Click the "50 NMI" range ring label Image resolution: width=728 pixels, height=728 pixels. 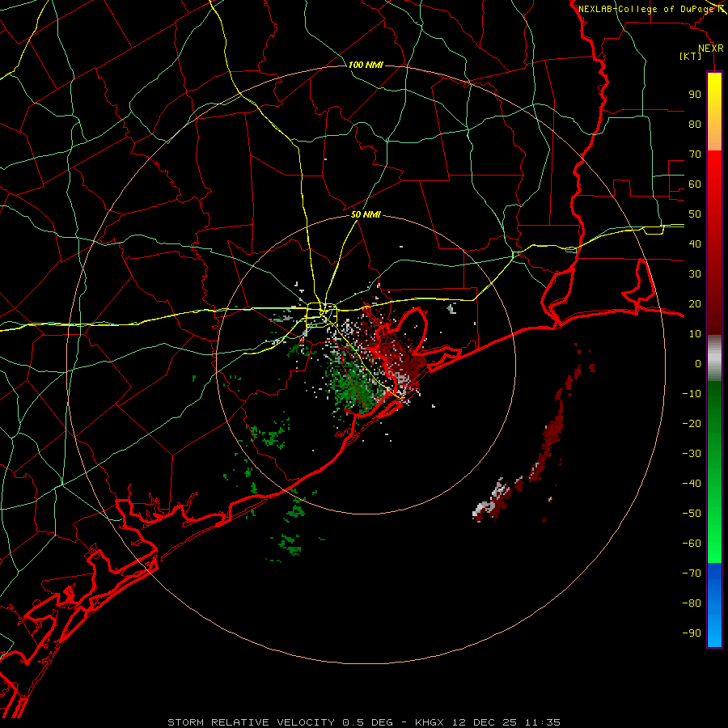pos(366,214)
